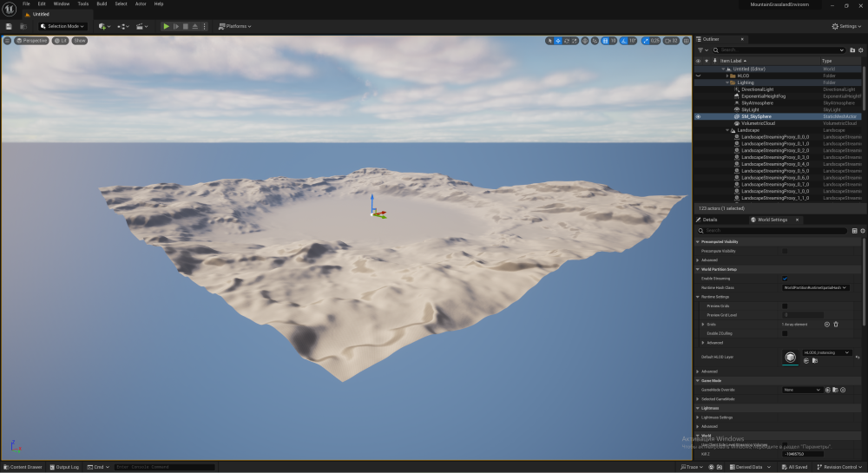Open the Settings dropdown
The height and width of the screenshot is (473, 868).
point(847,26)
